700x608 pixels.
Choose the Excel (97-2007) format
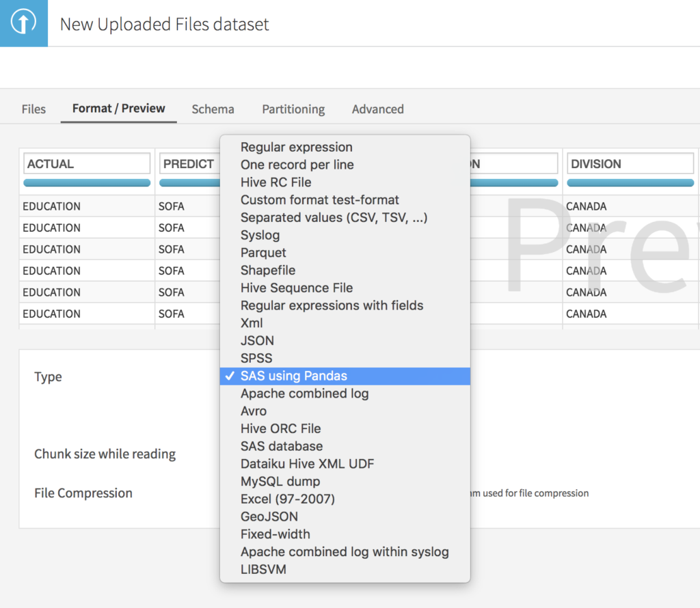pos(288,499)
